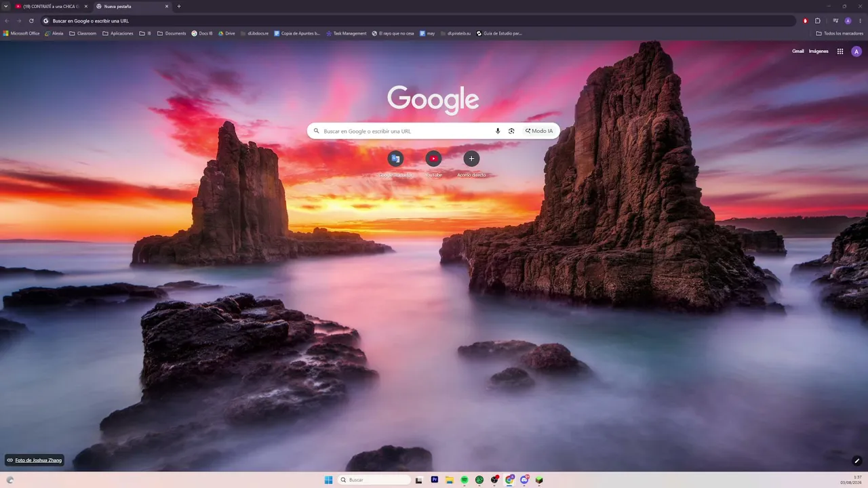
Task: Open the red ad-blocker extension icon
Action: point(806,21)
